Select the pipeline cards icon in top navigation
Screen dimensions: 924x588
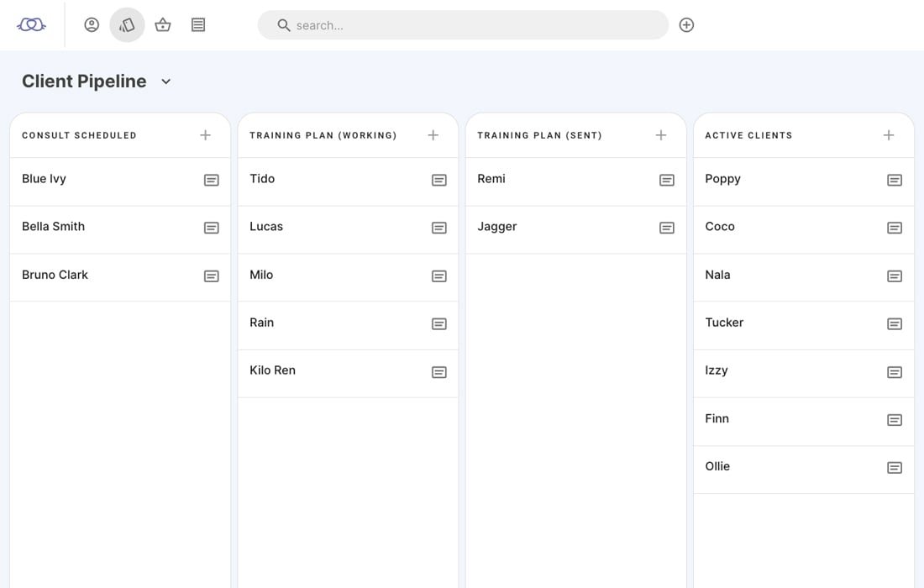128,24
